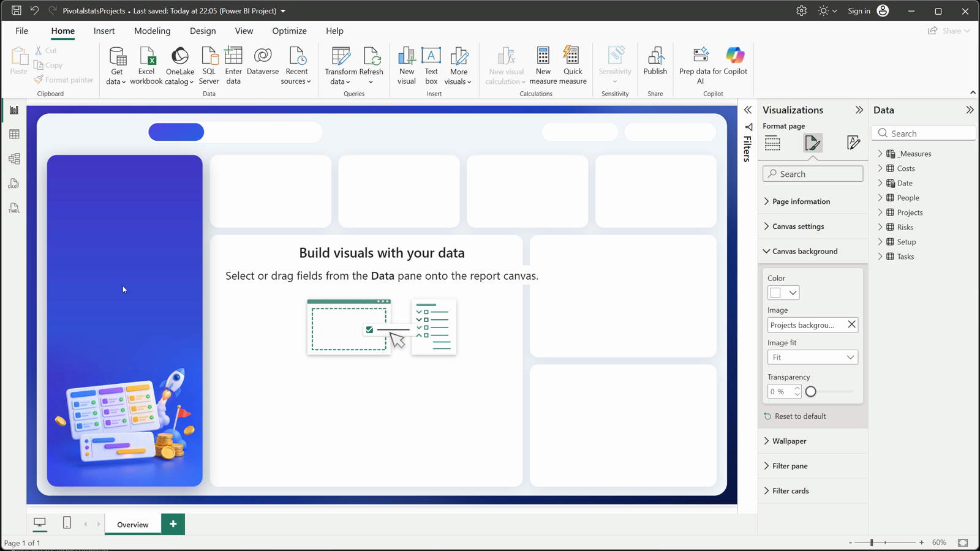
Task: Open Get data in ribbon
Action: point(116,66)
